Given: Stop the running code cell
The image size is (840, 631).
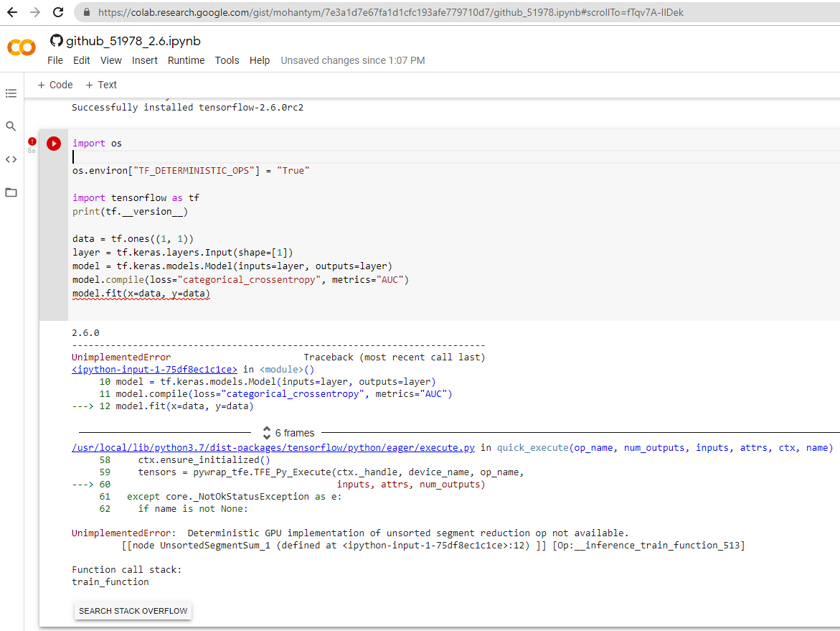Looking at the screenshot, I should [x=54, y=143].
